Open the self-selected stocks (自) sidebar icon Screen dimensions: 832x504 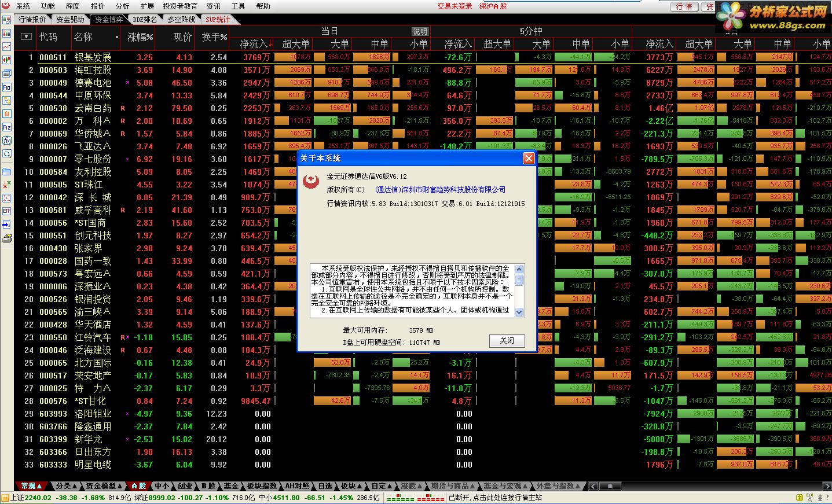click(7, 113)
